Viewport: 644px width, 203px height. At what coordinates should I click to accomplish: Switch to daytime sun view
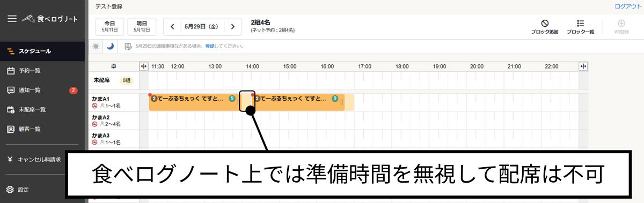click(x=96, y=46)
